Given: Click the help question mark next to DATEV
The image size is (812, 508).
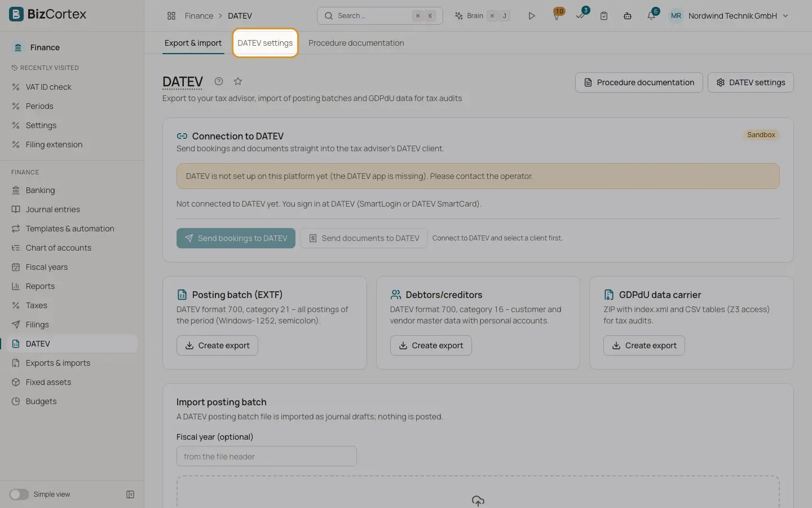Looking at the screenshot, I should coord(219,81).
